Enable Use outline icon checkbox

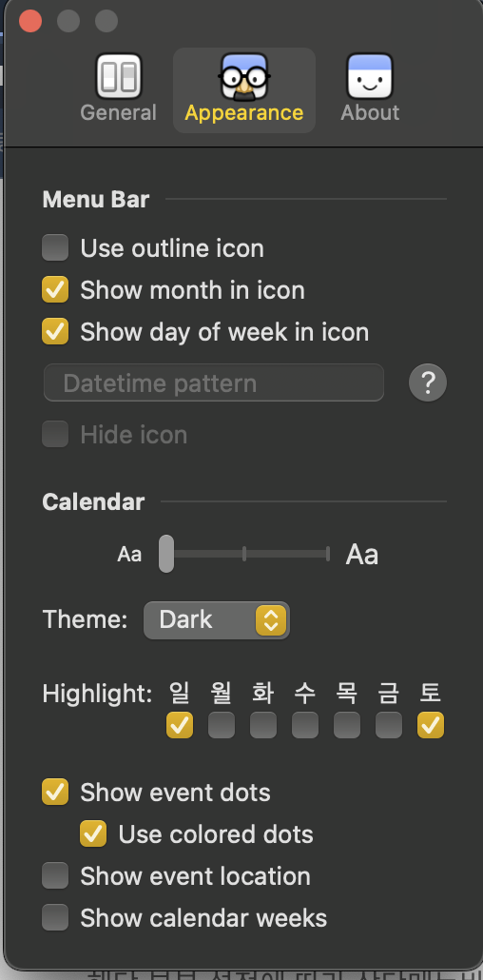coord(55,247)
